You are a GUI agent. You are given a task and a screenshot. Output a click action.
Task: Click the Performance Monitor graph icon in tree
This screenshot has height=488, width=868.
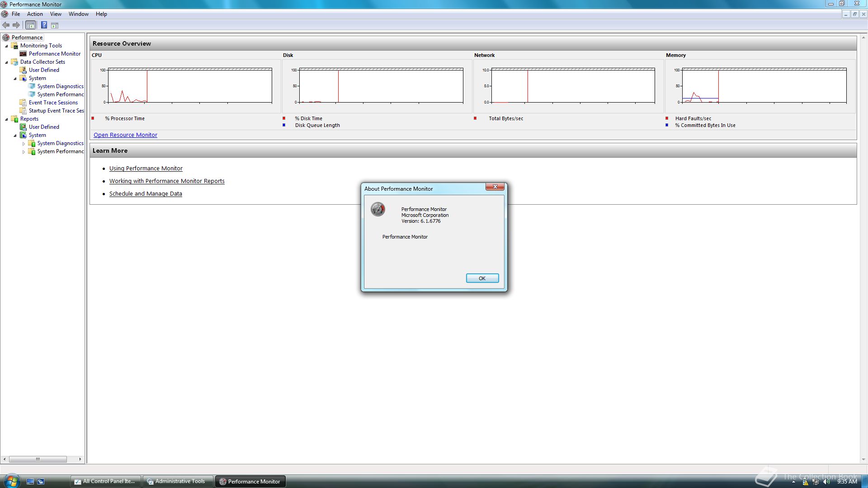click(23, 54)
